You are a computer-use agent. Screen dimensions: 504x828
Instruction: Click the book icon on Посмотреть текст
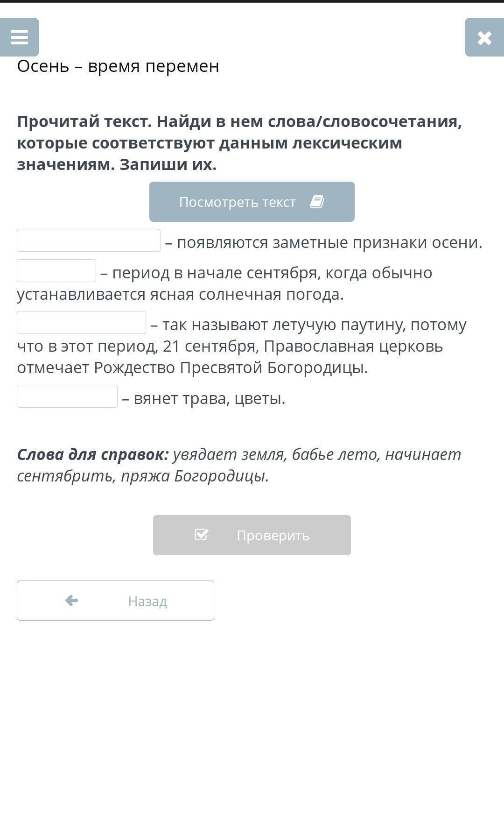pos(317,202)
